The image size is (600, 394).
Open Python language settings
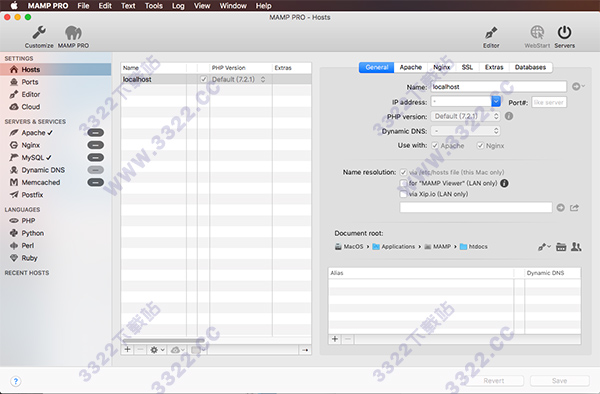(x=33, y=233)
